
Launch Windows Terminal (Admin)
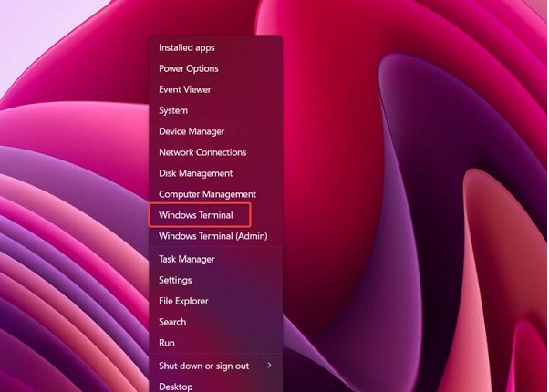coord(212,236)
